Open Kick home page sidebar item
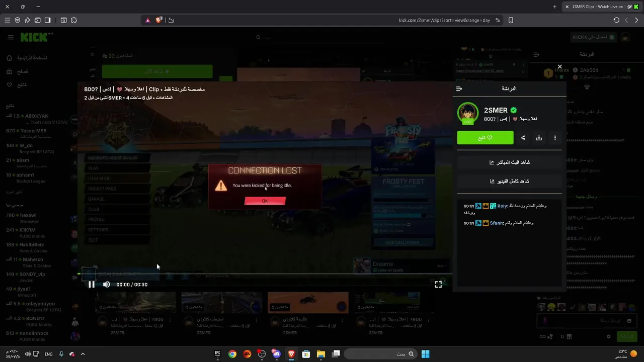 pyautogui.click(x=28, y=58)
